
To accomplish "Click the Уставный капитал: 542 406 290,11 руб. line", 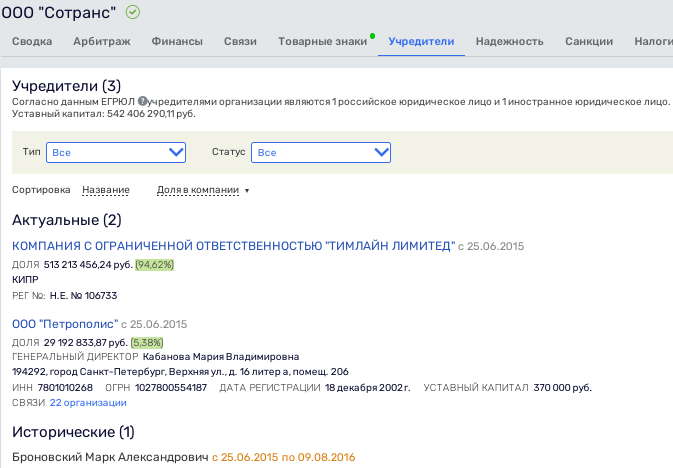I will (x=104, y=114).
